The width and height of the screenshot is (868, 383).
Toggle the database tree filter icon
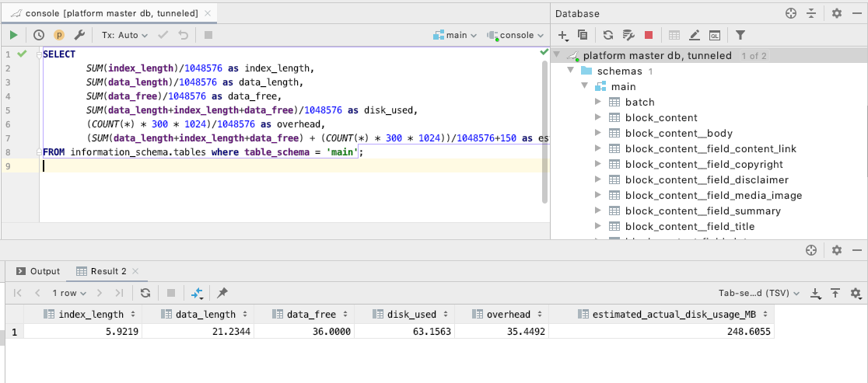(x=740, y=35)
